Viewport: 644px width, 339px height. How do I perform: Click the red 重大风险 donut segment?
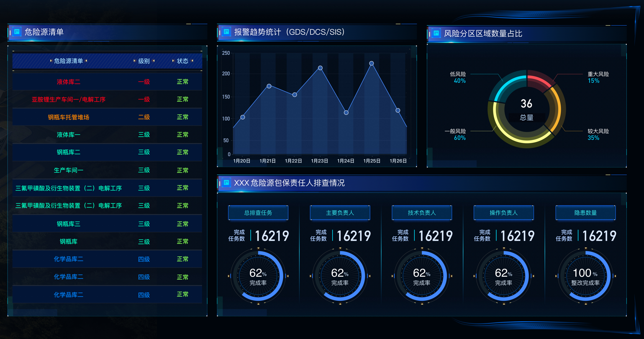540,80
